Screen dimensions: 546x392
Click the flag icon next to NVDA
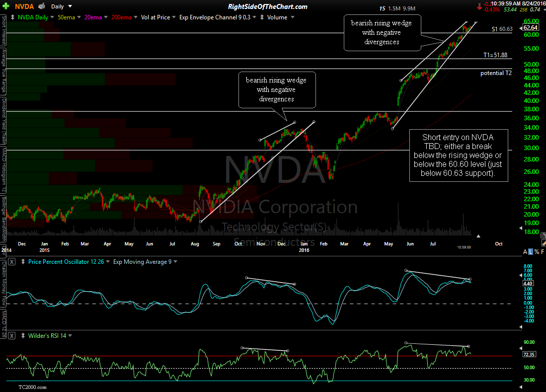tap(41, 6)
